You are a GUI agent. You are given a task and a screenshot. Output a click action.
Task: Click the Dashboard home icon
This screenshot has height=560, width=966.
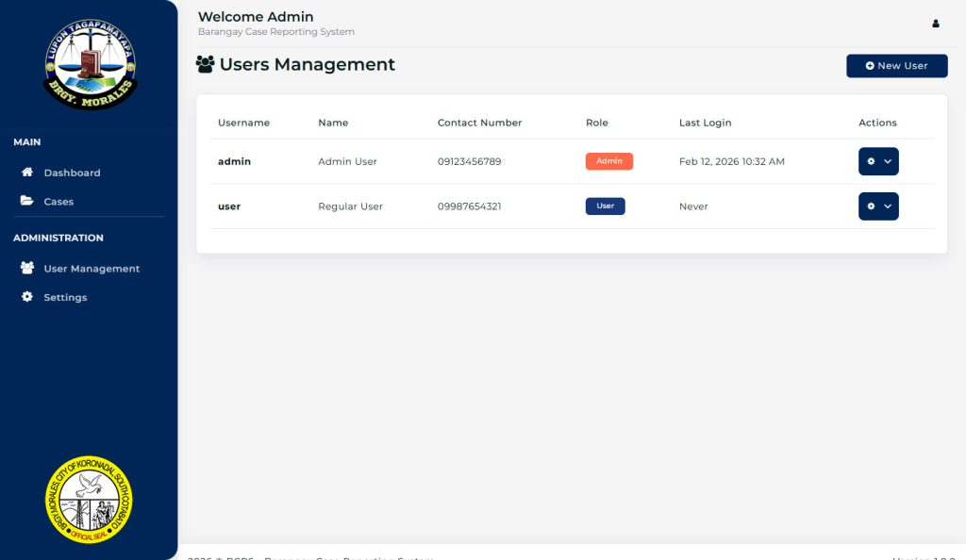click(27, 173)
